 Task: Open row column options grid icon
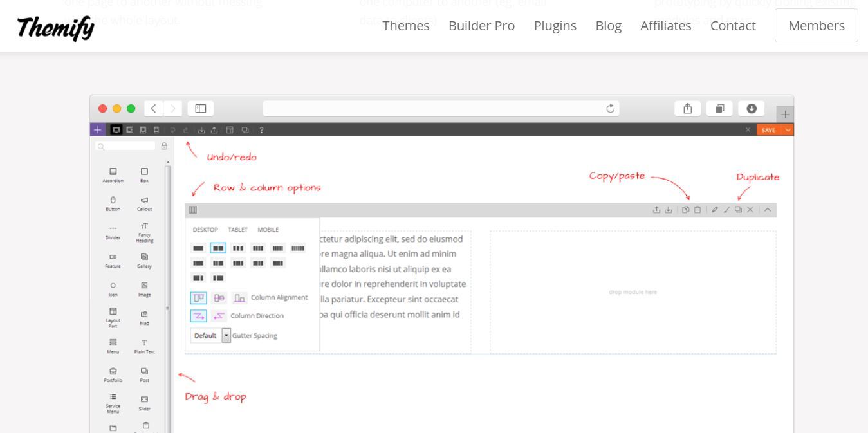tap(193, 210)
